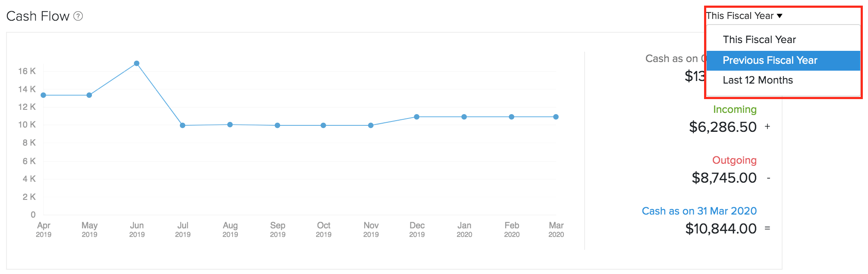The width and height of the screenshot is (868, 274).
Task: Click the green Incoming label
Action: click(735, 109)
